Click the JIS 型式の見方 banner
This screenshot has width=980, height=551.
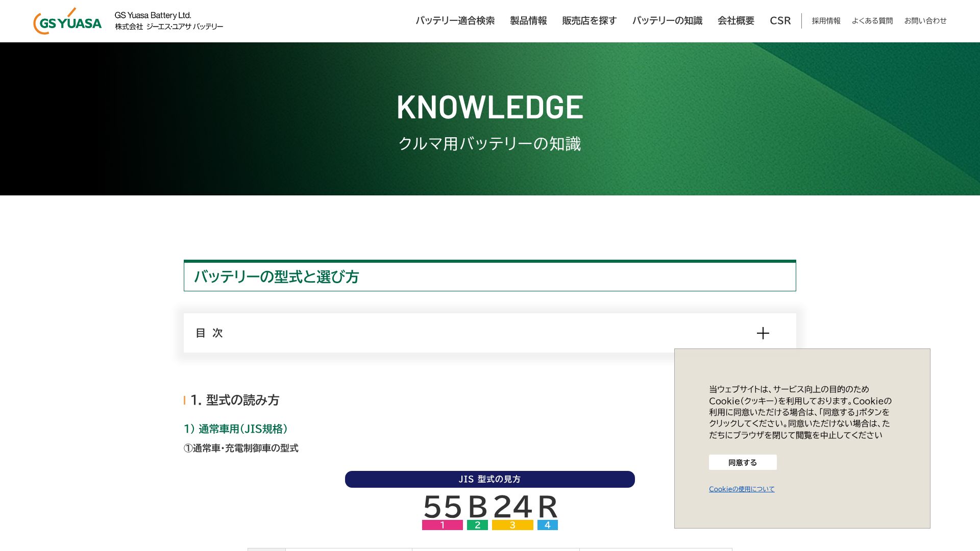[x=490, y=479]
